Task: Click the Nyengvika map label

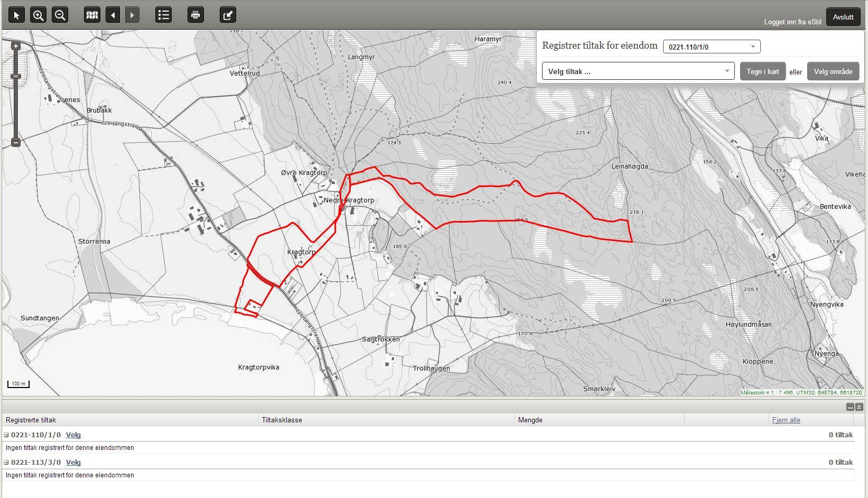Action: [827, 304]
